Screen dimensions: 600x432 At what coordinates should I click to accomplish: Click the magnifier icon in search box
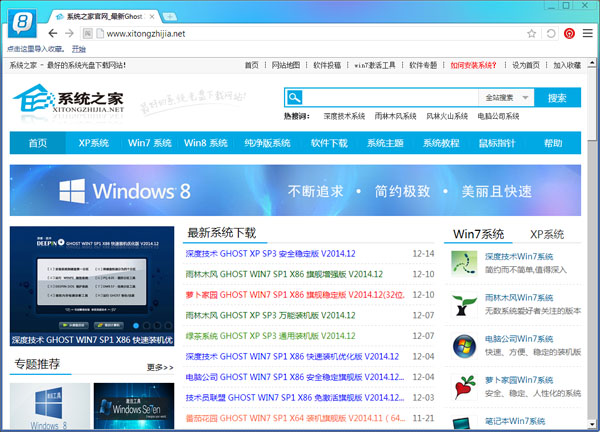pos(294,98)
